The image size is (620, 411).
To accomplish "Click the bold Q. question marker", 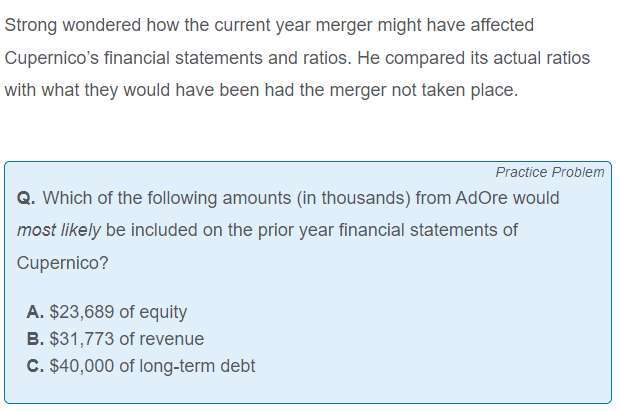I will coord(26,198).
